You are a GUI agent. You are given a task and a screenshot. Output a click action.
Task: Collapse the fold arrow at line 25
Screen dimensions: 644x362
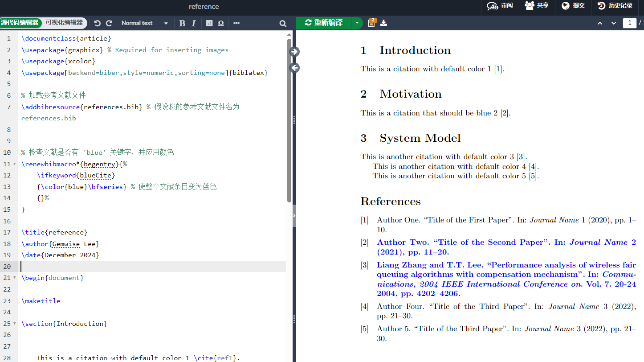click(15, 324)
